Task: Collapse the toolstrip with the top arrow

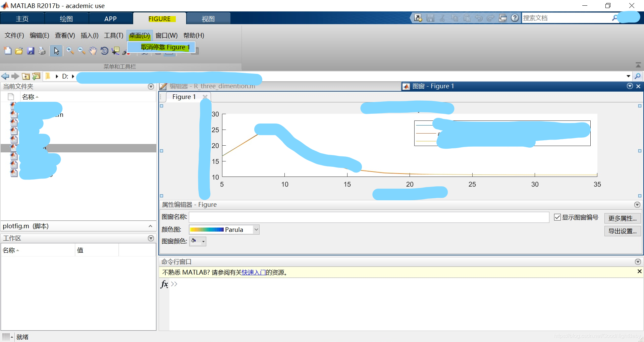Action: tap(638, 65)
